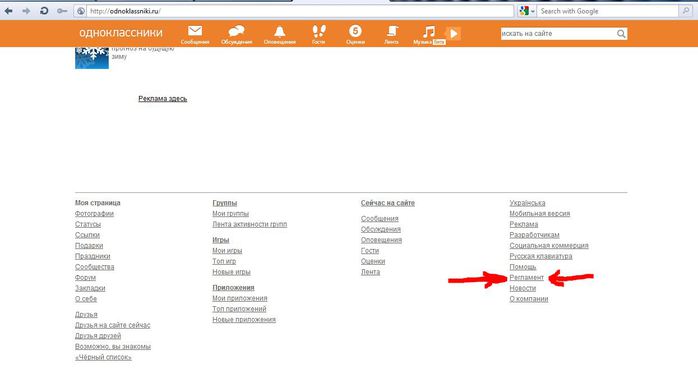This screenshot has width=698, height=369.
Task: Open the 'О себе' footer link
Action: click(86, 299)
